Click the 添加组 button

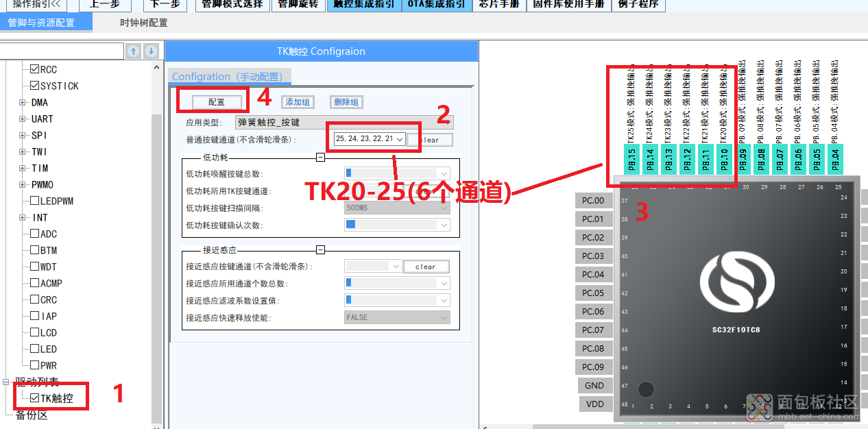point(298,102)
